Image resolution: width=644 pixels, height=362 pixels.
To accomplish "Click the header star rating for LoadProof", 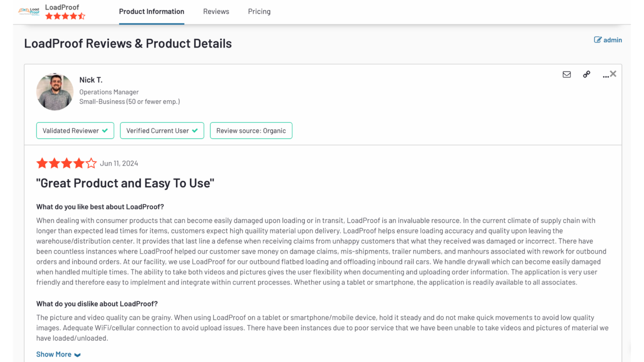I will click(x=65, y=16).
